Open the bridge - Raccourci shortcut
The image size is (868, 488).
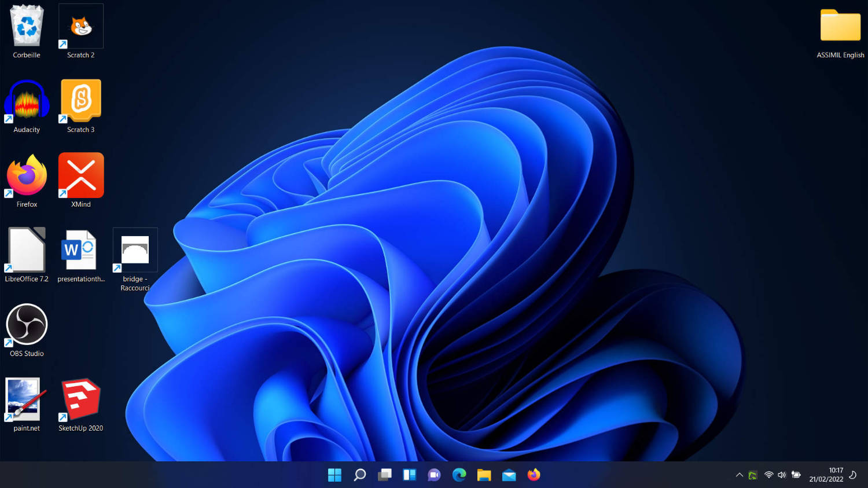pyautogui.click(x=135, y=249)
